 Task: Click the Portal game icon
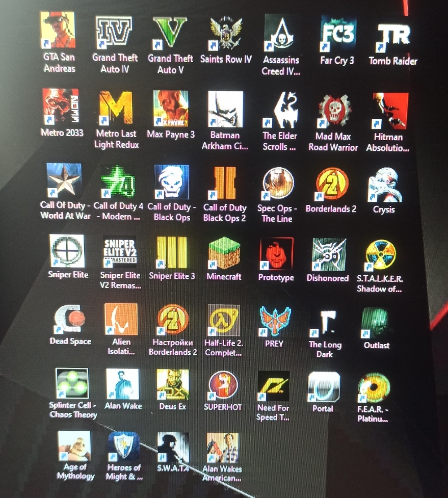pos(324,386)
